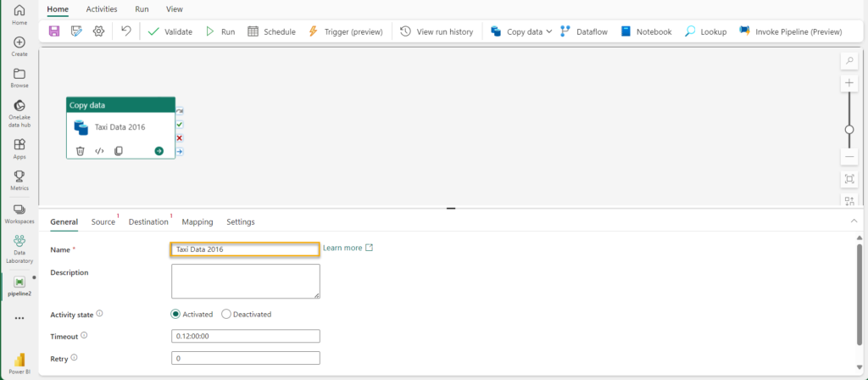Click the Validate button
Viewport: 868px width, 380px height.
point(170,31)
